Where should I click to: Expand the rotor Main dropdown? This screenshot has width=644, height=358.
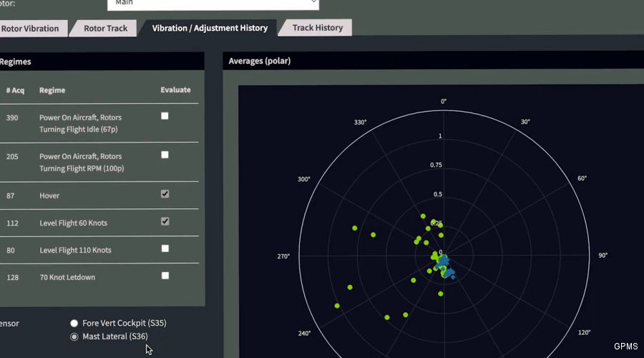(x=213, y=3)
